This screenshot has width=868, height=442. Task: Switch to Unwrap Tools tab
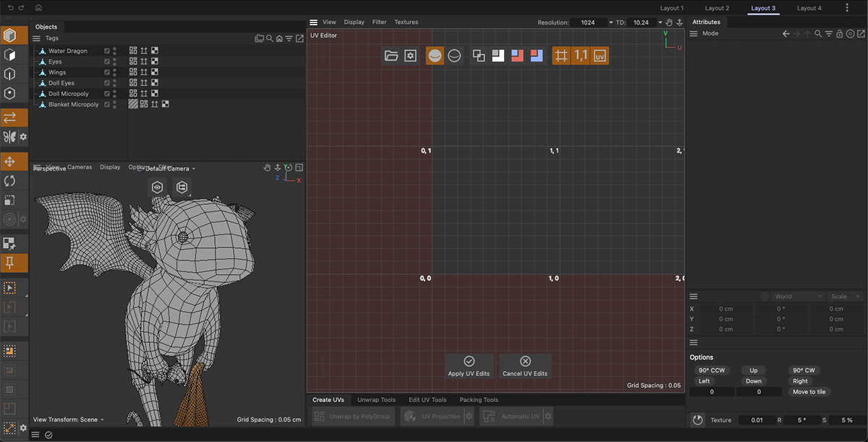click(376, 399)
